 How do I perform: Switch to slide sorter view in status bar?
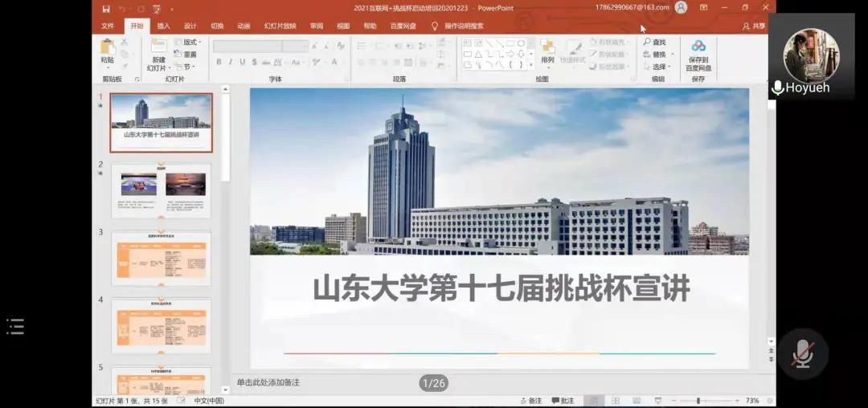click(x=615, y=400)
